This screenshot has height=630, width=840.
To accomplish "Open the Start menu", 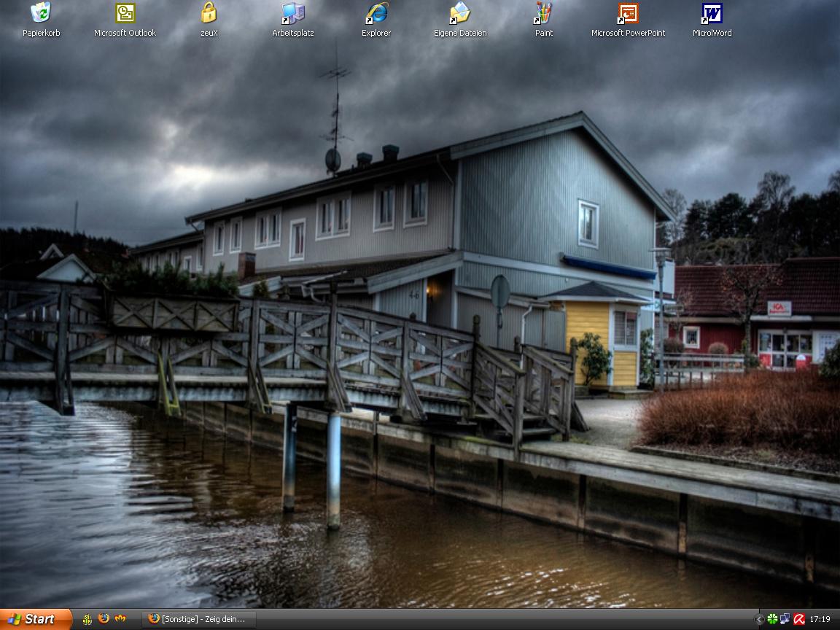I will (35, 619).
